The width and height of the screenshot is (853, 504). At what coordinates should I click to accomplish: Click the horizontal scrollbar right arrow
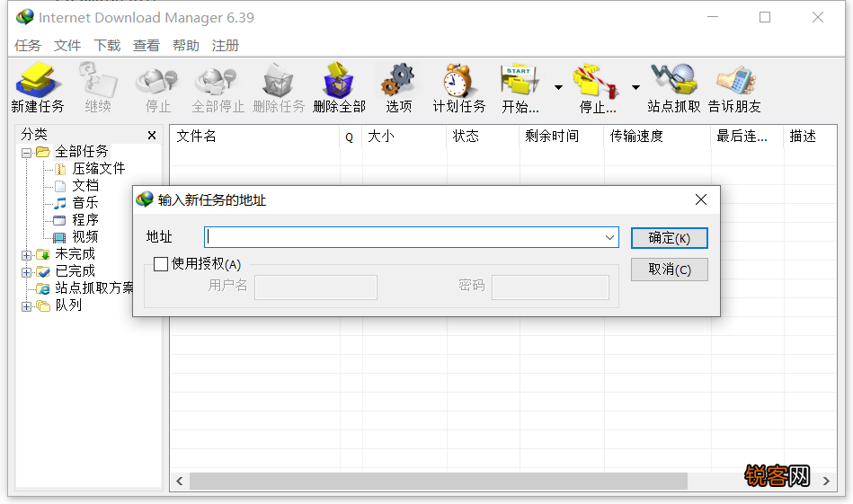826,482
